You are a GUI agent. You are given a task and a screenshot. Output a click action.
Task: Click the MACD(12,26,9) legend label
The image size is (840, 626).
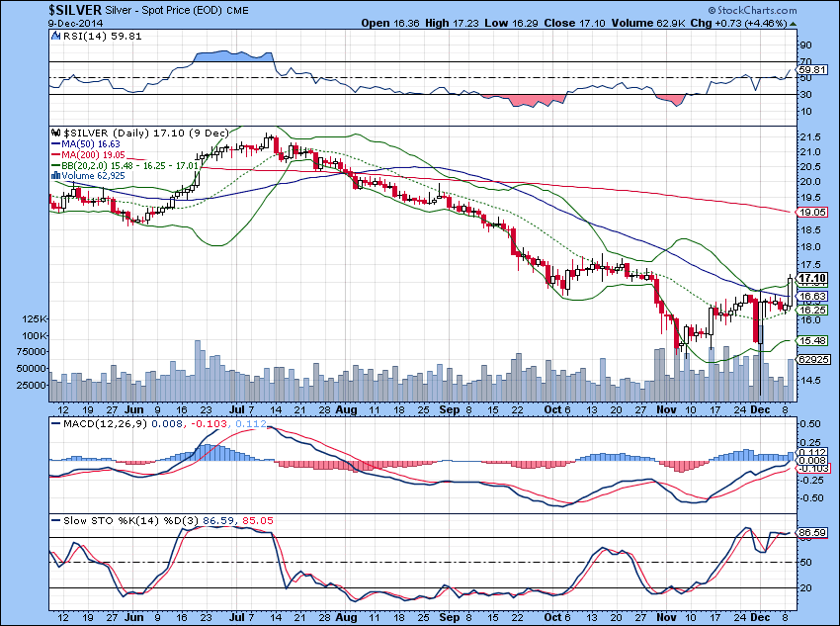coord(105,423)
